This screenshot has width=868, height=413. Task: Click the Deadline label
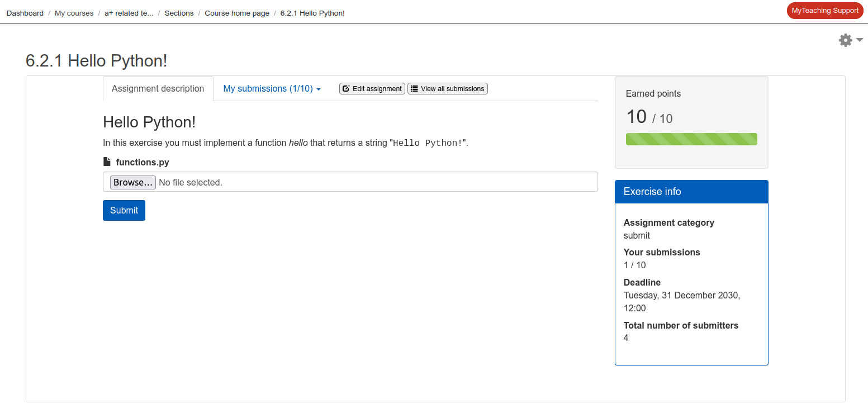(642, 282)
